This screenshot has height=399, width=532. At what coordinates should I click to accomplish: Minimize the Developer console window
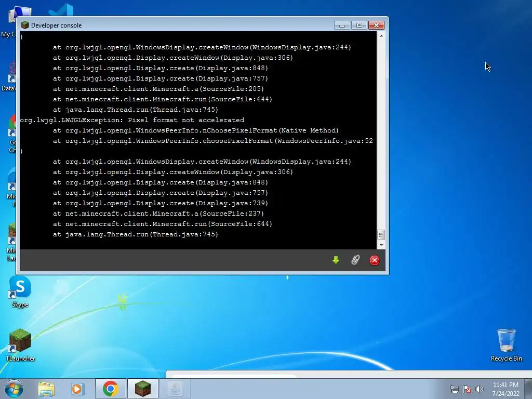tap(342, 25)
